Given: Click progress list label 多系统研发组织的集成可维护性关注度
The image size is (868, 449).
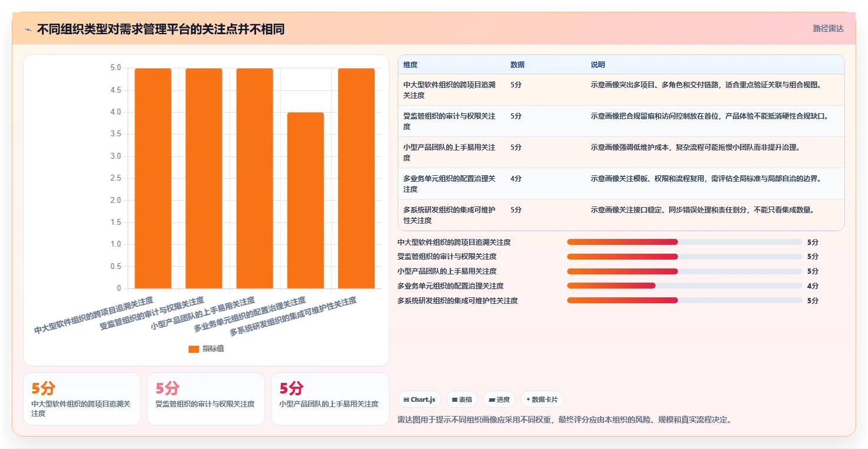Looking at the screenshot, I should pyautogui.click(x=457, y=301).
